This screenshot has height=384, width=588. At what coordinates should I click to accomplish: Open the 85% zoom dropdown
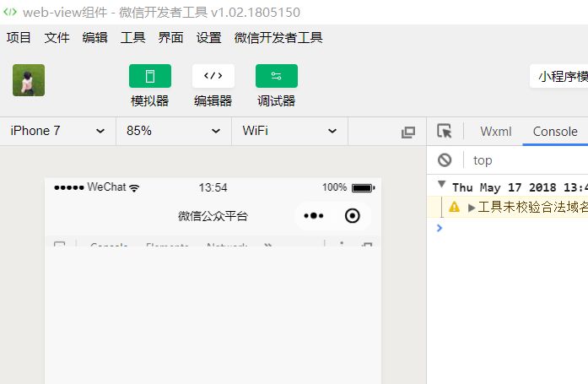click(174, 131)
